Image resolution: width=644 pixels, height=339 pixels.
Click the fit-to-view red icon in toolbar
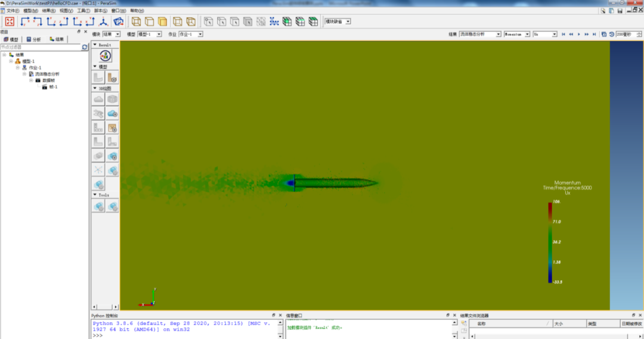10,21
